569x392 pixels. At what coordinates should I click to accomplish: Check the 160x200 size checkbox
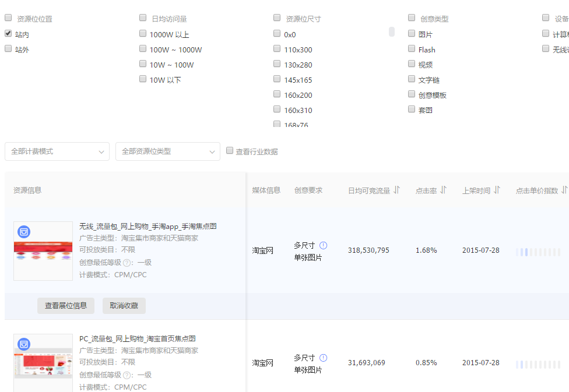(x=277, y=94)
